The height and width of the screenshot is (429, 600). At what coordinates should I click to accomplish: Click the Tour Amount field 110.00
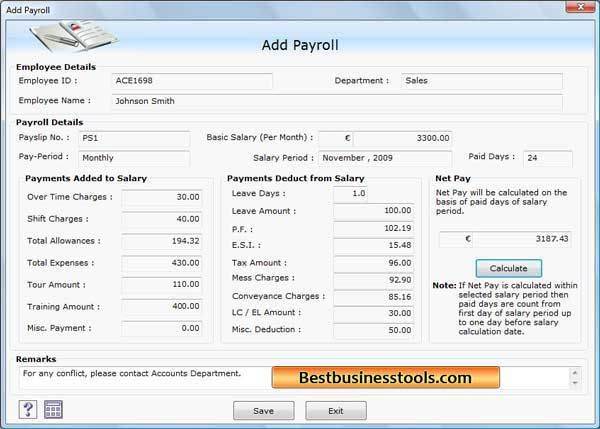[162, 285]
